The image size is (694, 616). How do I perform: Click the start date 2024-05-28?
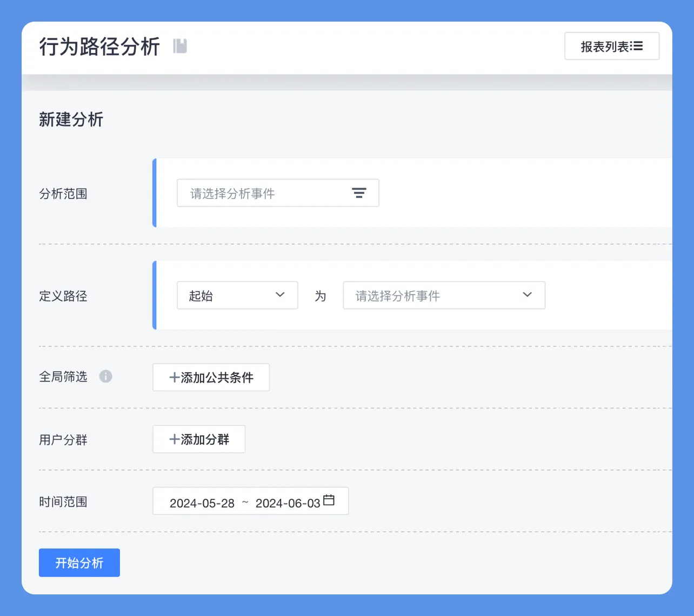[202, 503]
